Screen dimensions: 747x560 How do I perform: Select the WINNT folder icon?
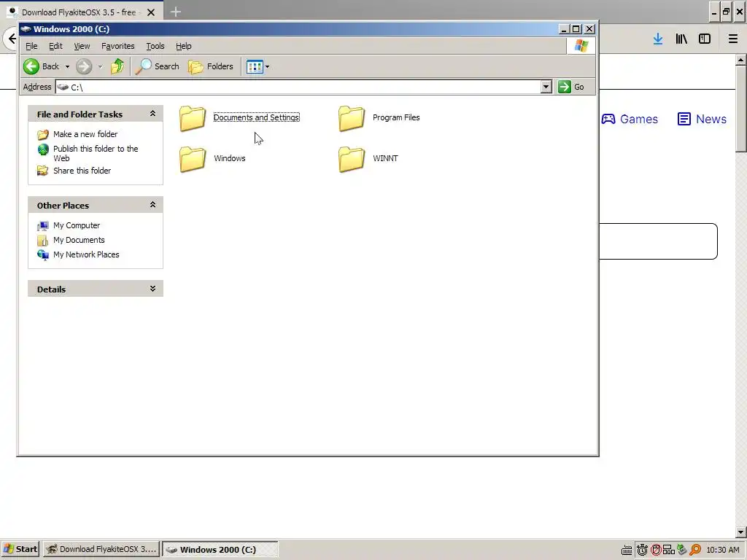point(352,159)
